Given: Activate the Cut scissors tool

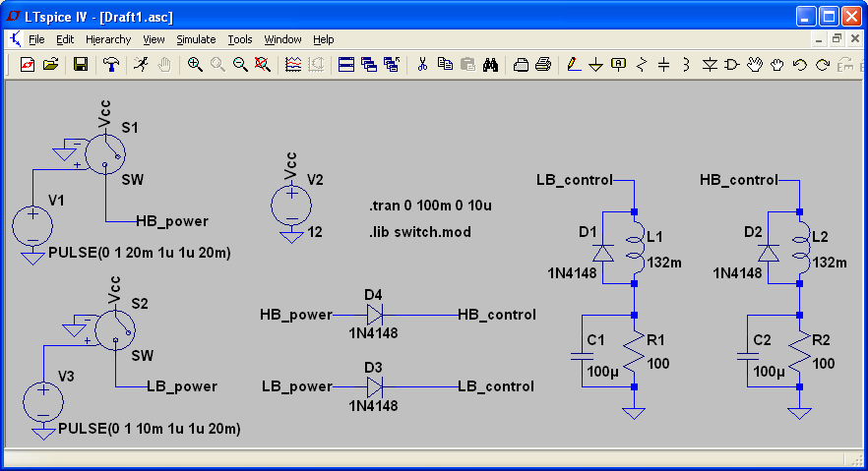Looking at the screenshot, I should click(422, 65).
